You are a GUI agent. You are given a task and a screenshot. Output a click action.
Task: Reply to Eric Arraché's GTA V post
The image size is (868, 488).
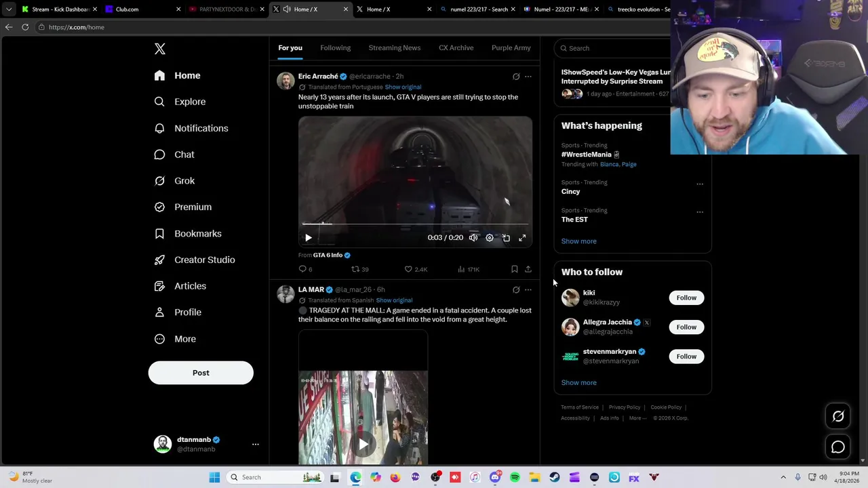pos(305,269)
